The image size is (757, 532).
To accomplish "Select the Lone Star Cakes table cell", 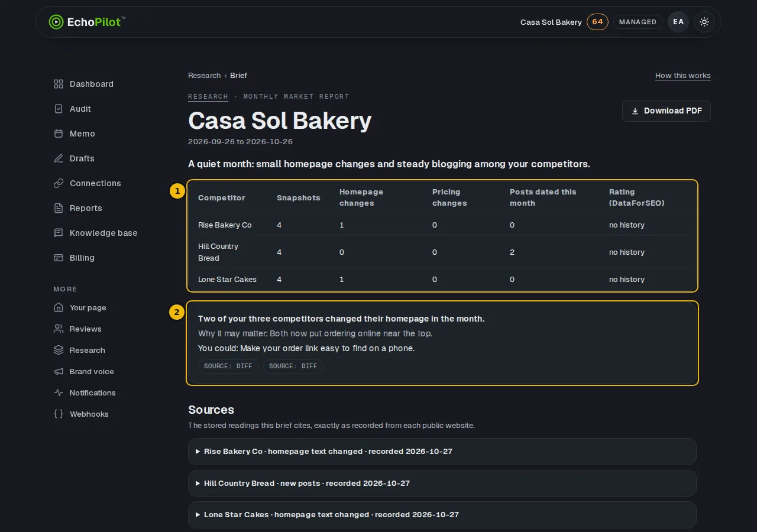I will click(x=227, y=280).
